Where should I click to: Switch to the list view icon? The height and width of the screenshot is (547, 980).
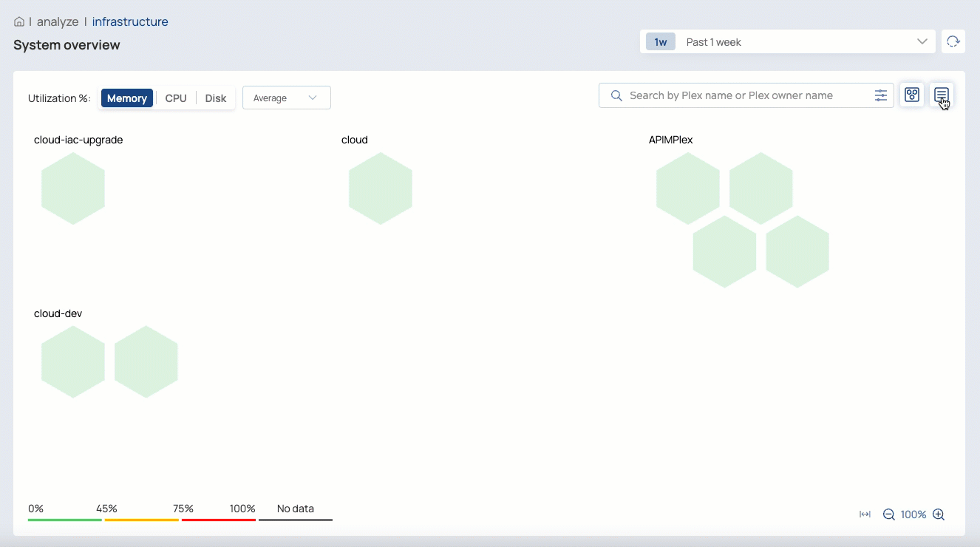coord(941,95)
